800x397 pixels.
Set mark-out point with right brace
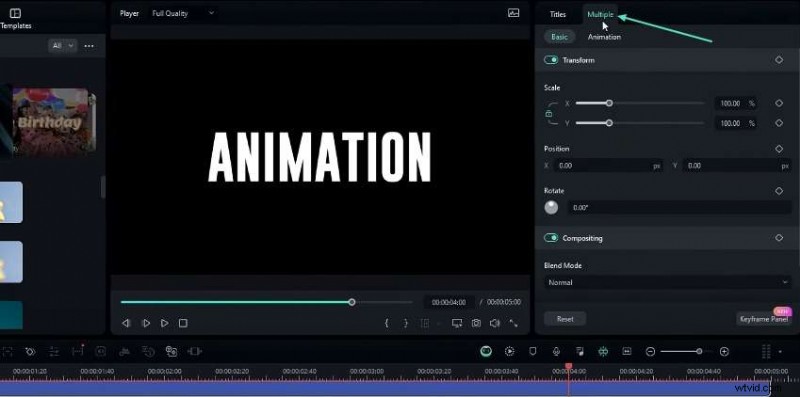(x=406, y=323)
